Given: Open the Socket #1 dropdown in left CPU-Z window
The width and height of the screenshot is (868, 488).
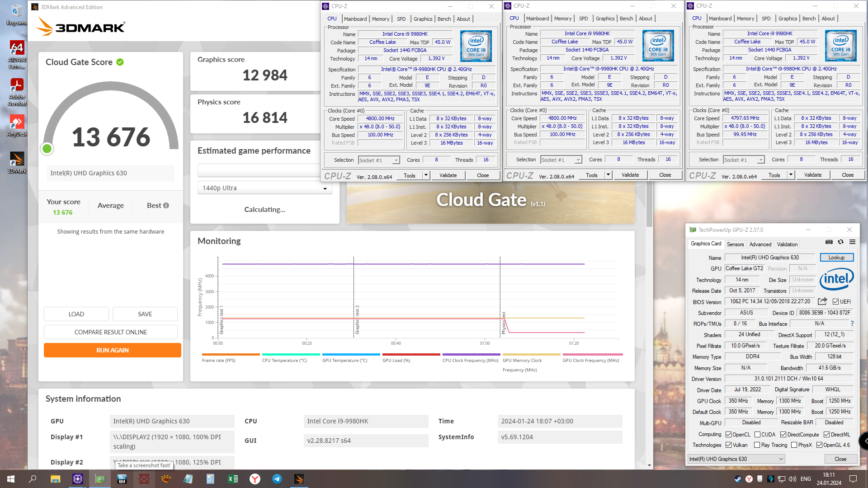Looking at the screenshot, I should 379,160.
